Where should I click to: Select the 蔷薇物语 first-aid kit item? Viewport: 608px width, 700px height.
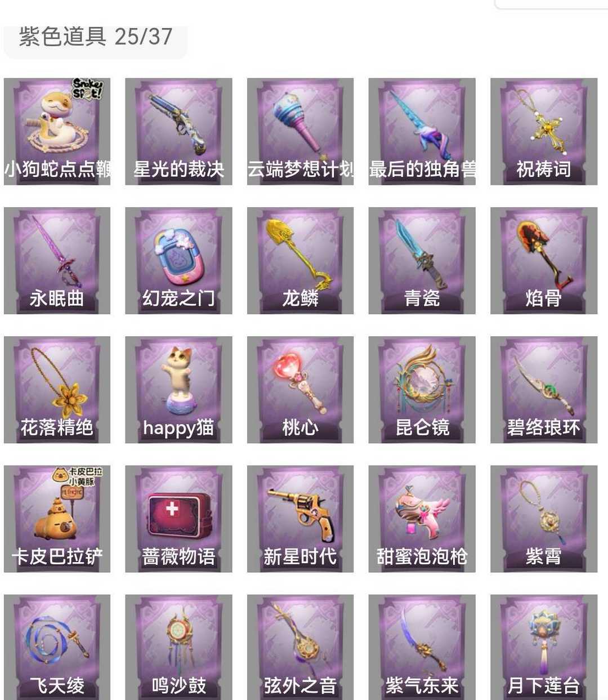tap(178, 519)
